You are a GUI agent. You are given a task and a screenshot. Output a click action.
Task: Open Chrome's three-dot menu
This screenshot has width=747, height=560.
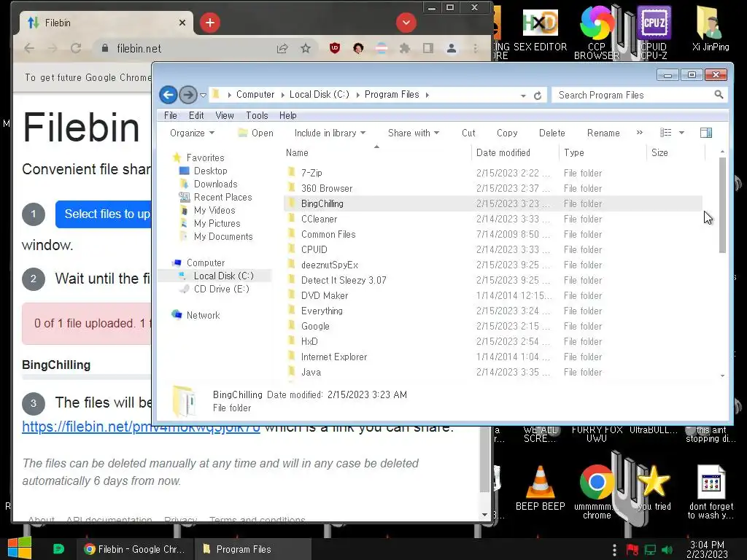(x=475, y=48)
